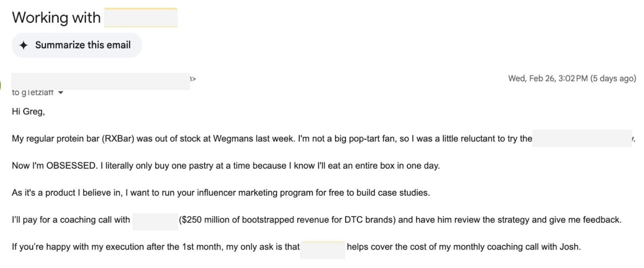Select the "Working with" subject heading
This screenshot has height=268, width=644.
56,18
